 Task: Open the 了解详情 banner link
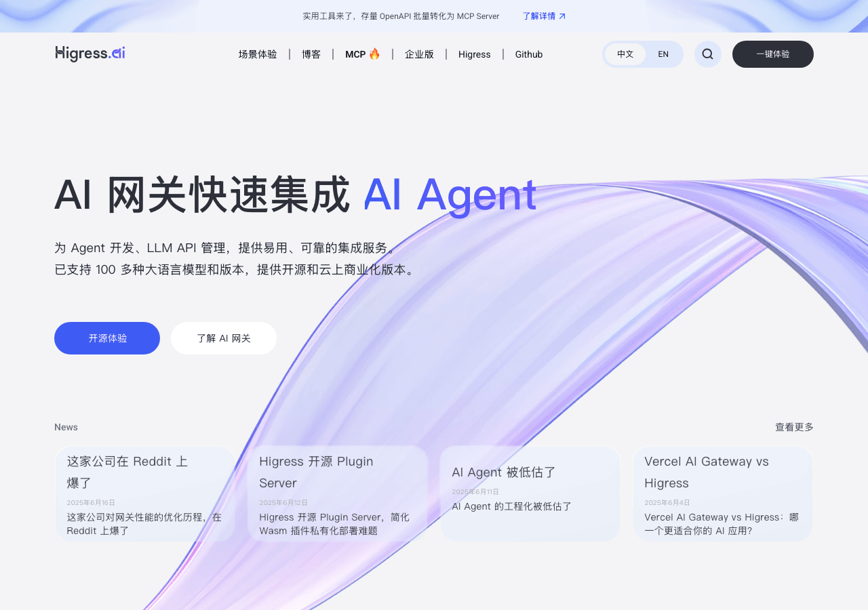[x=544, y=16]
